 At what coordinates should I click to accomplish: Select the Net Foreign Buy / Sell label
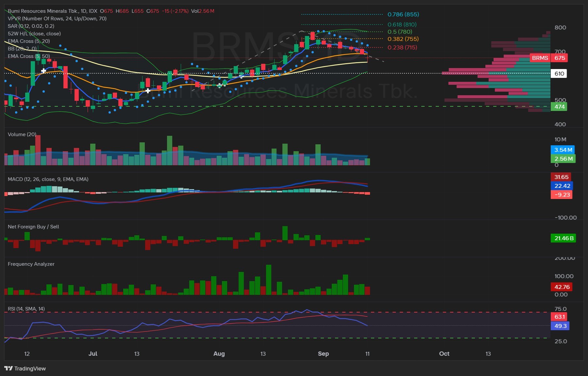33,227
